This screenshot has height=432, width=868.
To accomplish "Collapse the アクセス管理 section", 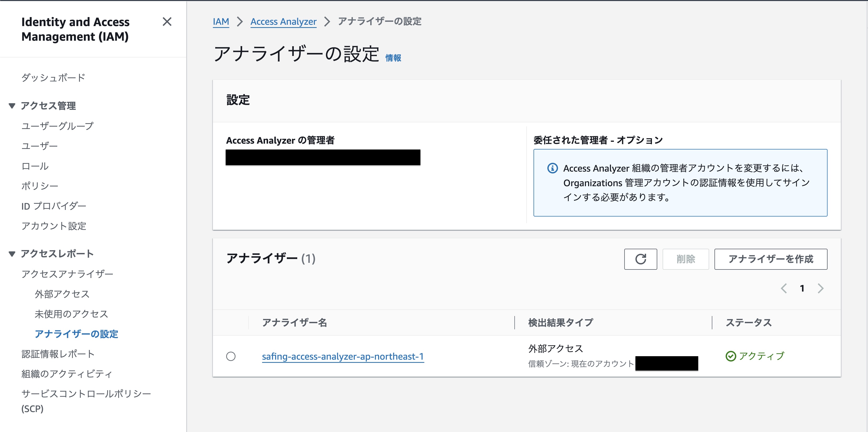I will click(12, 106).
